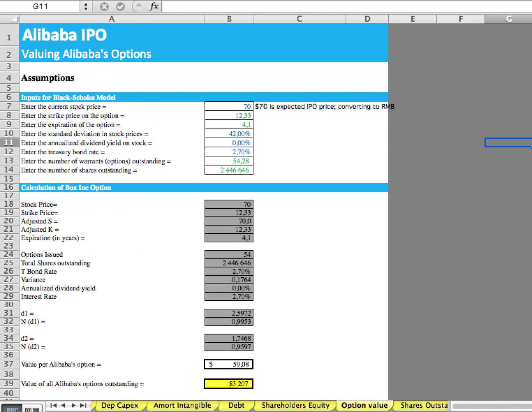Open the Dep Capex sheet tab

[x=119, y=405]
